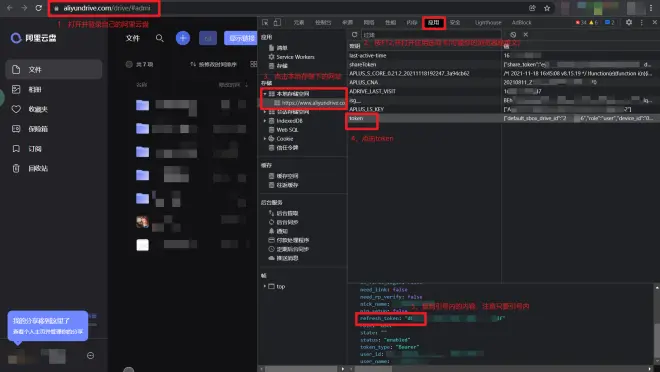This screenshot has height=372, width=660.
Task: Select all files with the round checkbox
Action: coord(129,64)
